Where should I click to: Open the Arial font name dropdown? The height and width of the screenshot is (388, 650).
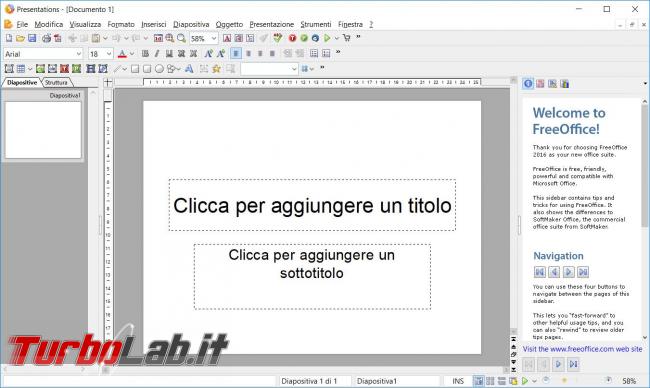[x=79, y=54]
